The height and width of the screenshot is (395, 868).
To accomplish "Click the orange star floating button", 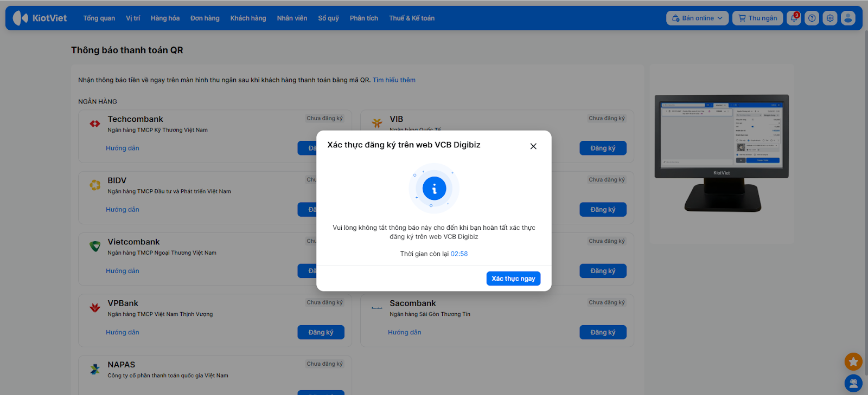I will point(853,361).
